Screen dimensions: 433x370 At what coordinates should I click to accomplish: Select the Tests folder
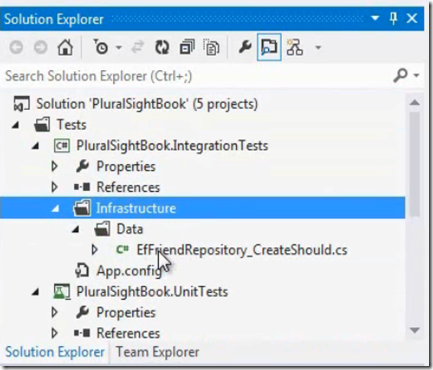(x=72, y=125)
